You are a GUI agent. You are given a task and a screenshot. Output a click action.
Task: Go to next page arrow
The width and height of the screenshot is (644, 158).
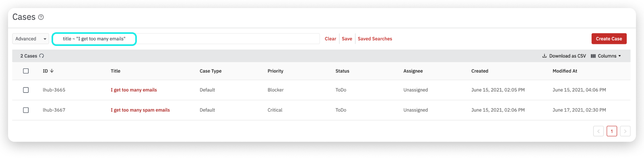tap(625, 131)
